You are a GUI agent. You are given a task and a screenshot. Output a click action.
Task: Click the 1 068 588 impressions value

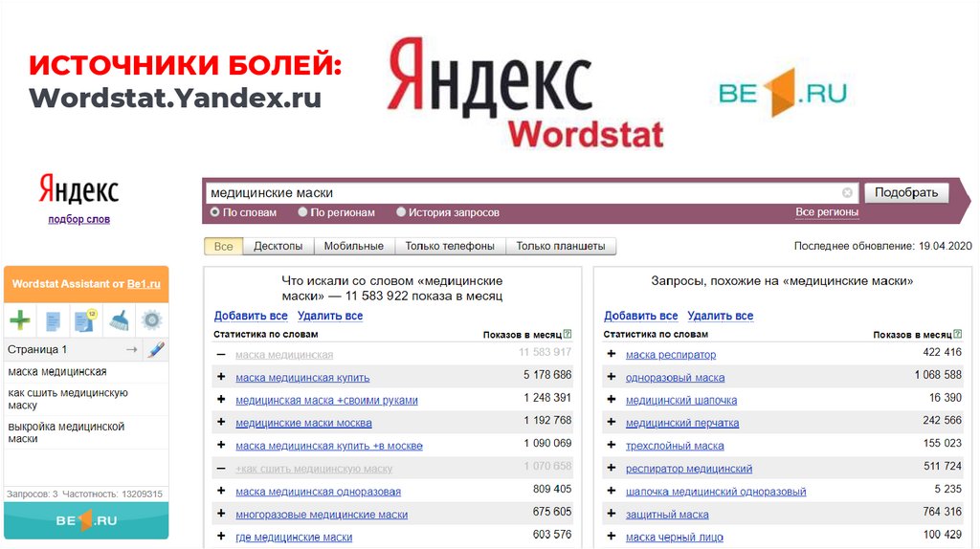(938, 375)
